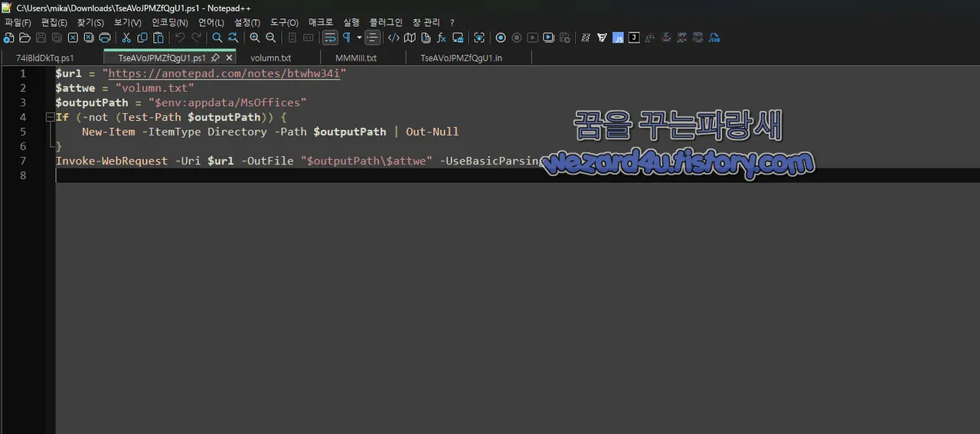The width and height of the screenshot is (980, 434).
Task: Place cursor on empty line 8
Action: tap(518, 175)
